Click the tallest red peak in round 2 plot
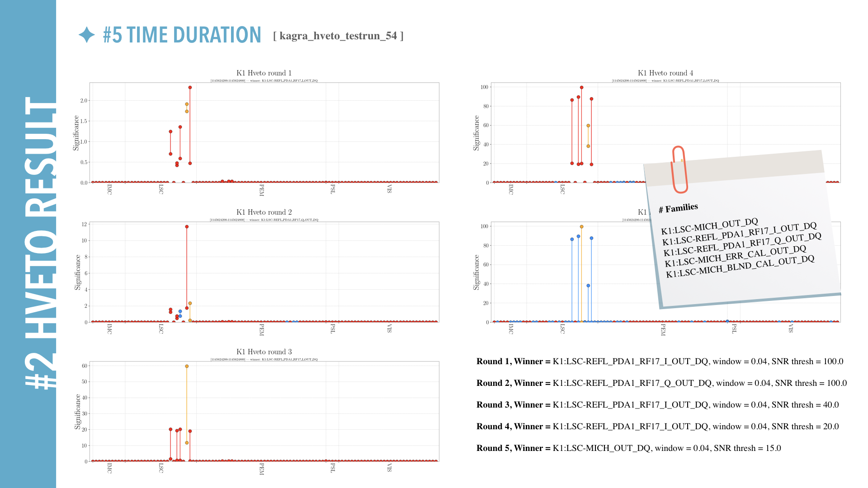868x488 pixels. 187,227
